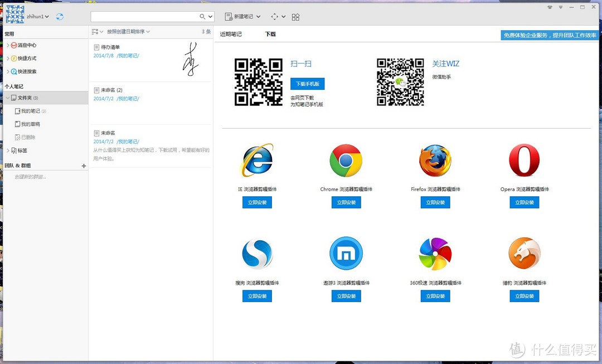Add a group with the plus icon
602x364 pixels.
coord(84,166)
